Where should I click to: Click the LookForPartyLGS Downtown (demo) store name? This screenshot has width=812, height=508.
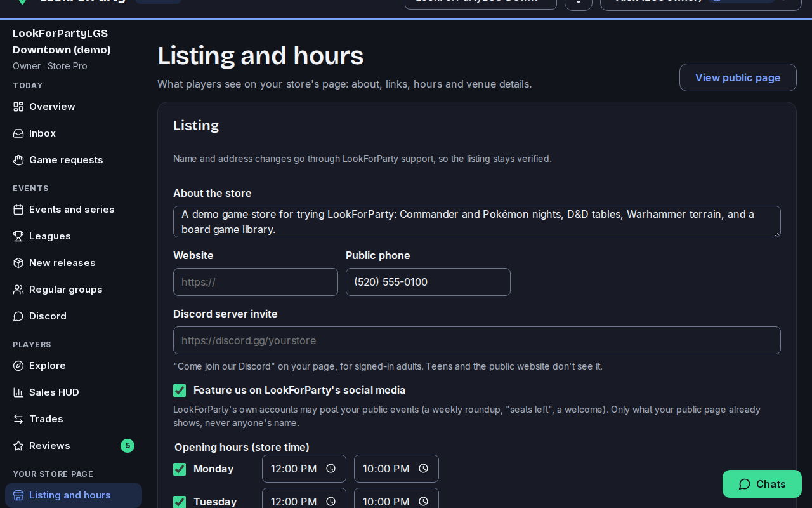62,41
